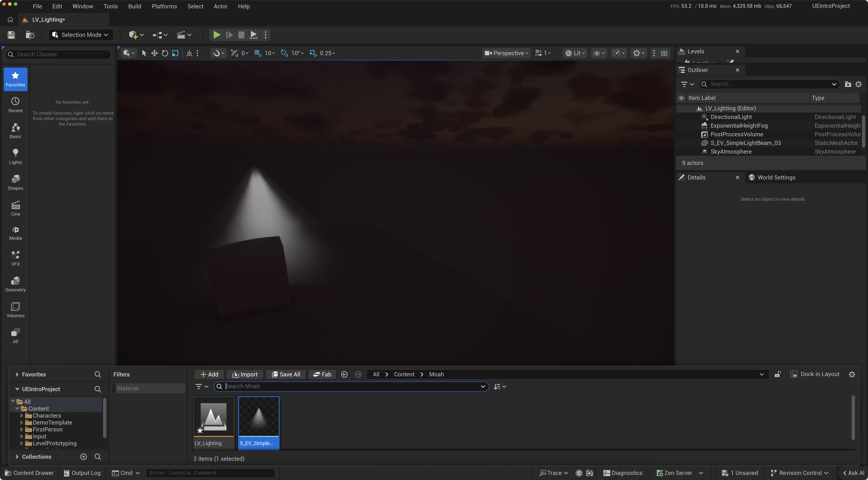
Task: Expand the Characters folder in the tree
Action: point(21,416)
